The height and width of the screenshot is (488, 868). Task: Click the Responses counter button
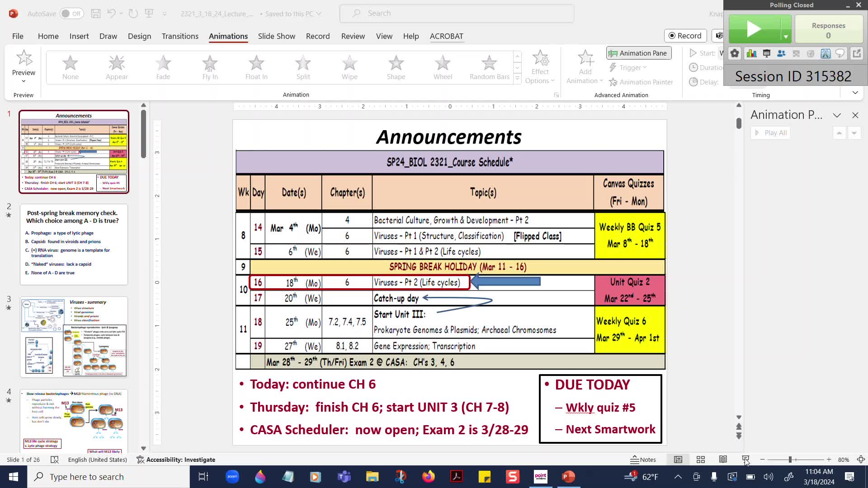828,30
